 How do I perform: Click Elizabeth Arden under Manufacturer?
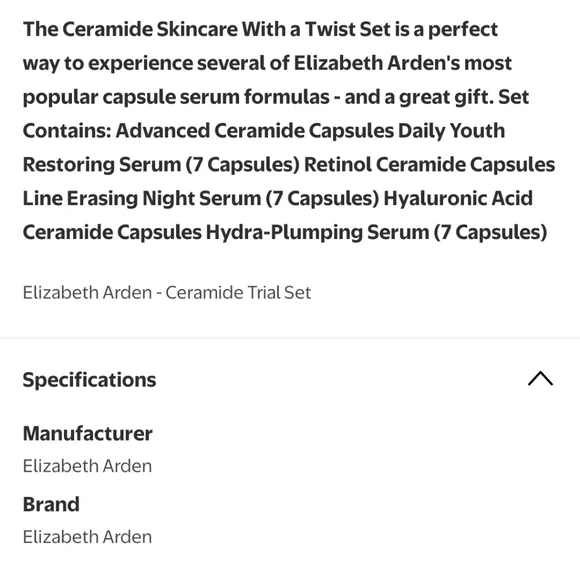87,466
